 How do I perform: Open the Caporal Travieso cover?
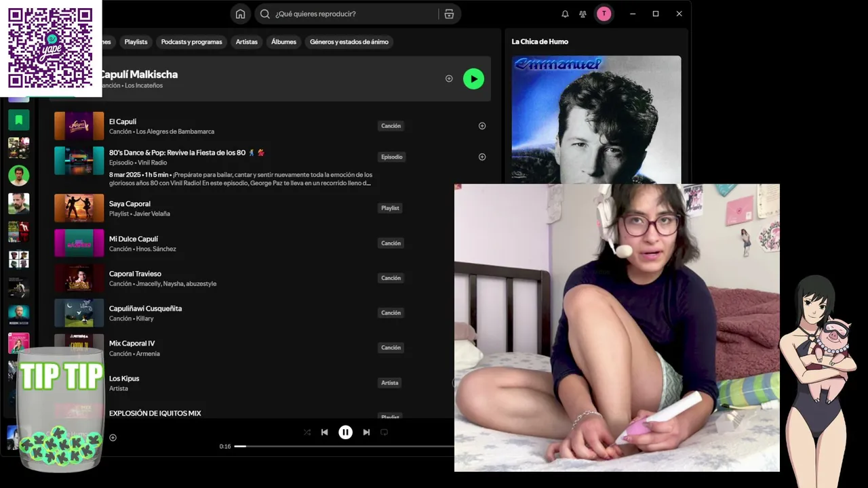tap(79, 278)
